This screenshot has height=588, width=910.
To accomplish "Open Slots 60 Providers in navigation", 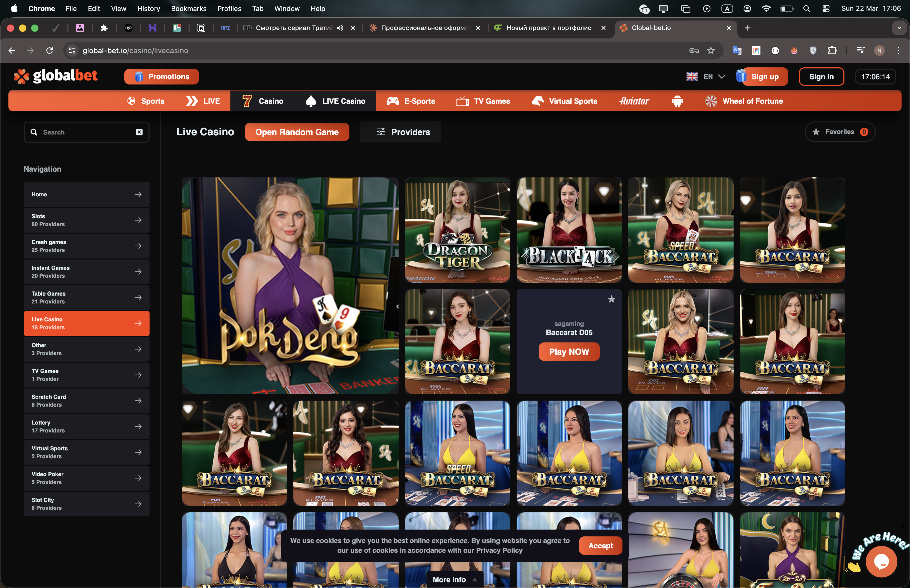I will 86,220.
